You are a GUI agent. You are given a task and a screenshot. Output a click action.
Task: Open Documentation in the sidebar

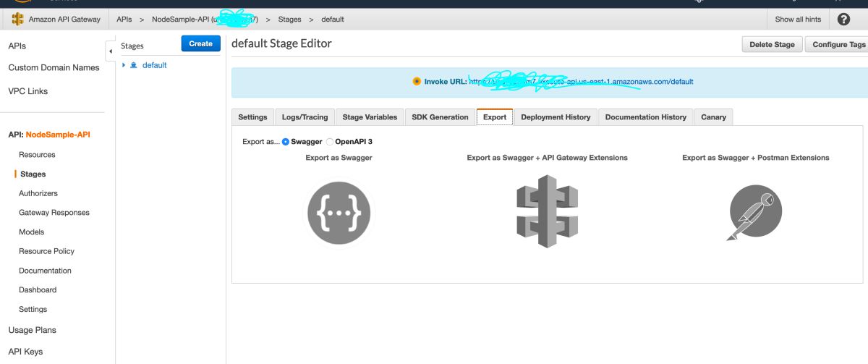coord(45,271)
